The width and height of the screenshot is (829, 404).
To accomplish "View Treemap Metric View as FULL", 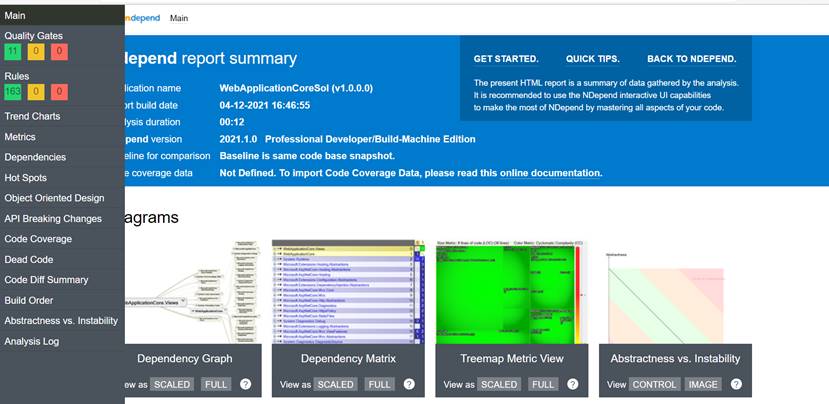I will click(x=543, y=384).
